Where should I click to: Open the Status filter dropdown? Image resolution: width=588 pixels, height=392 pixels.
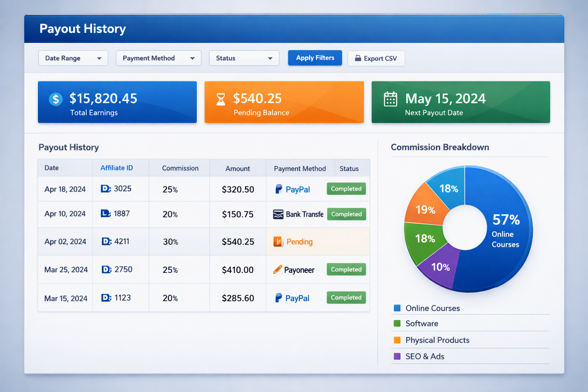tap(244, 58)
